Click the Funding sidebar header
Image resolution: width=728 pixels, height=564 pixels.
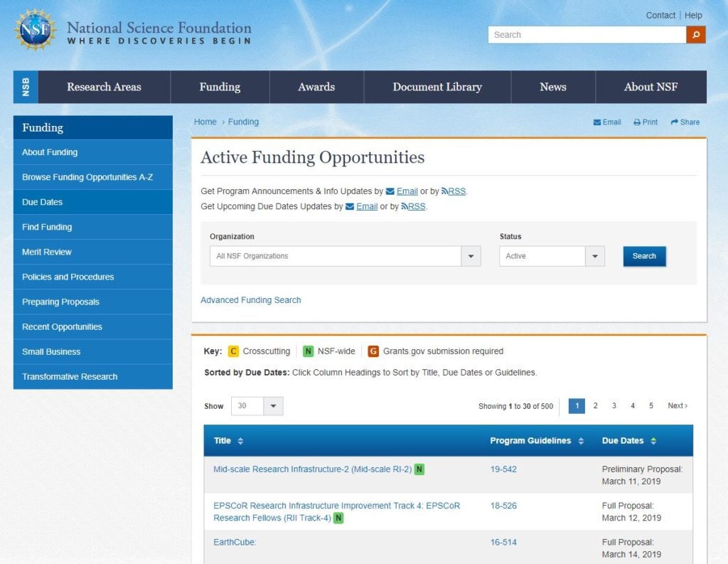point(93,128)
